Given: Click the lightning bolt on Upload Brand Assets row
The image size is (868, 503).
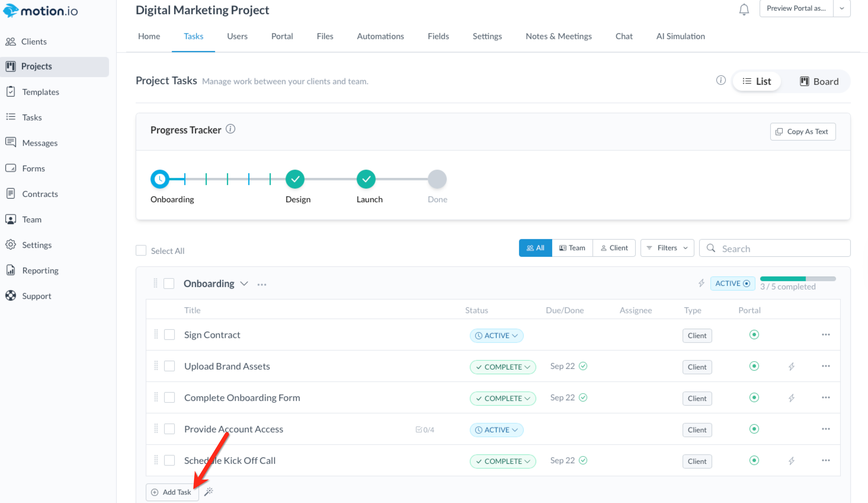Looking at the screenshot, I should point(791,367).
